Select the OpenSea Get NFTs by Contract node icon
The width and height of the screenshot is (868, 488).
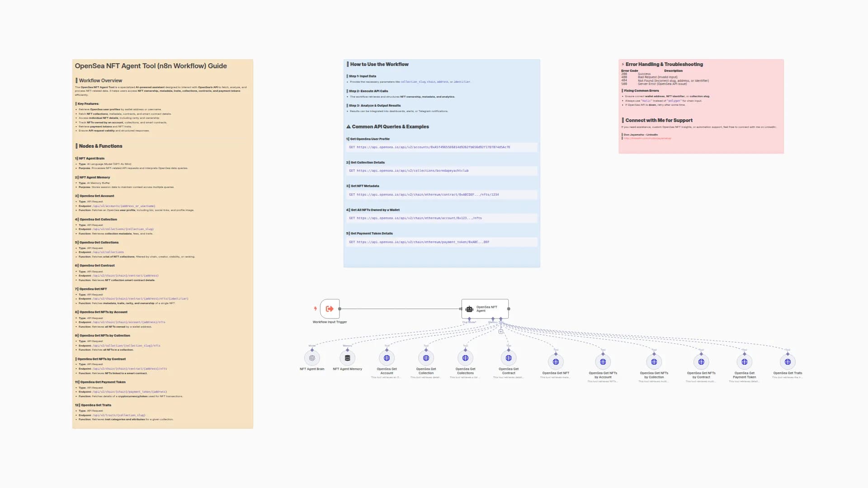click(701, 362)
